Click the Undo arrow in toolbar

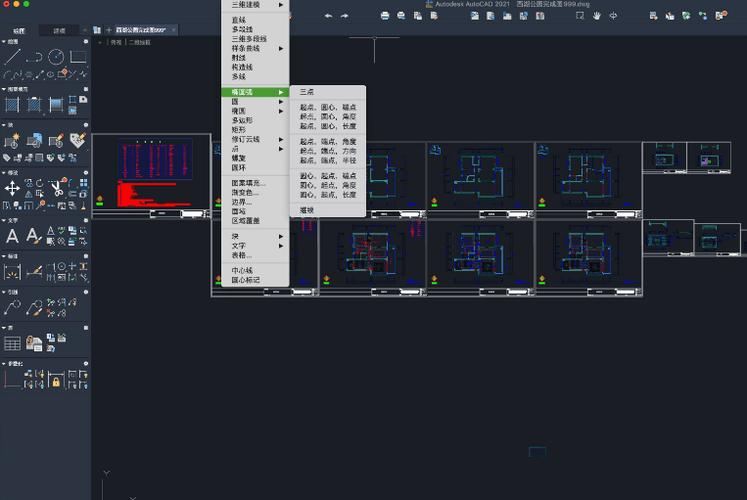(328, 16)
